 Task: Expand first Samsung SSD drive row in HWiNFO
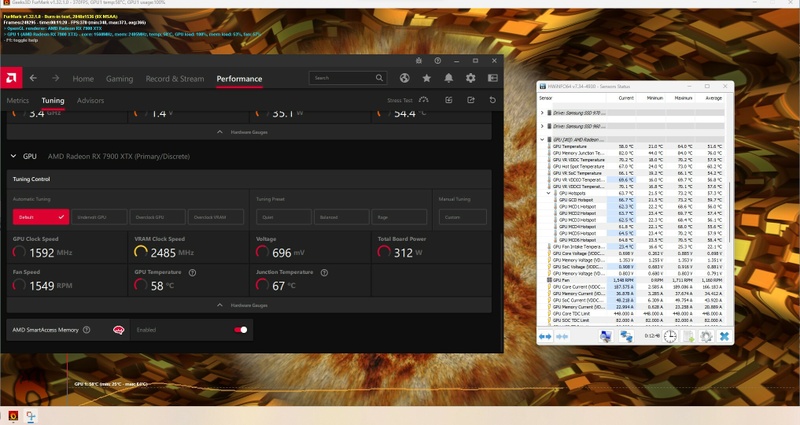coord(542,113)
